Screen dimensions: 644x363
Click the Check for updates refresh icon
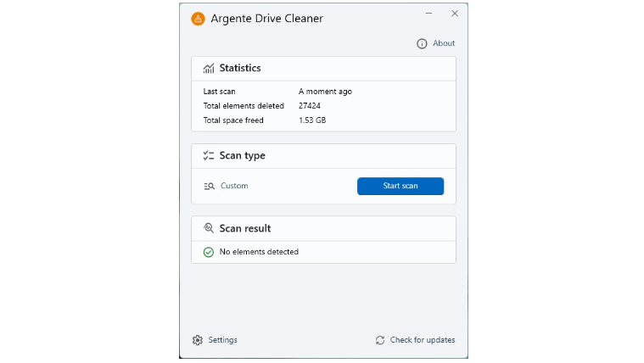380,340
